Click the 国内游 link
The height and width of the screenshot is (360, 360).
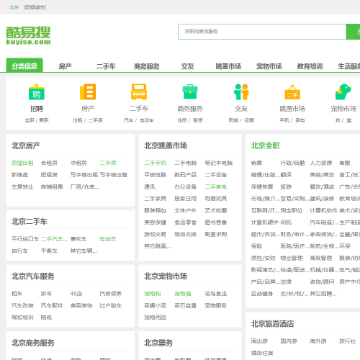coord(289,341)
